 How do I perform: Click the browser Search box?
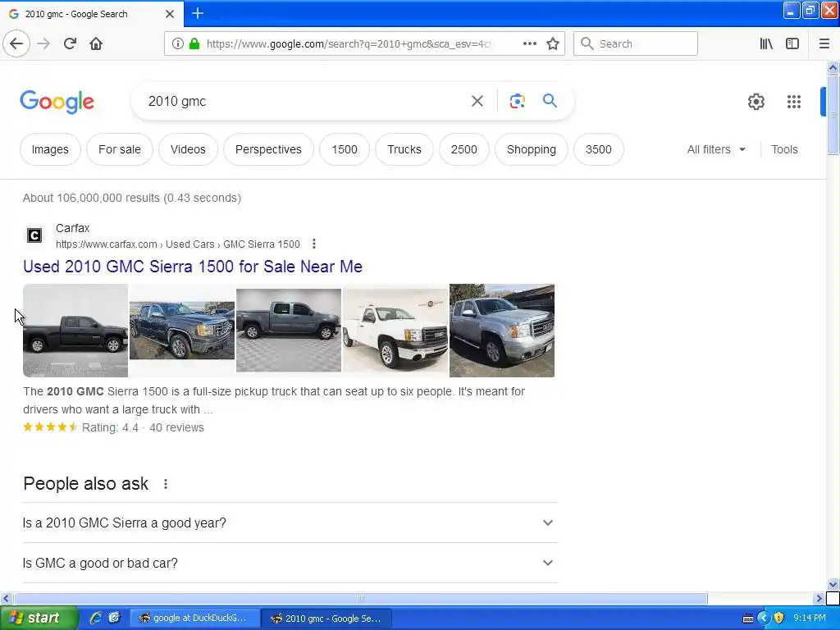tap(636, 44)
